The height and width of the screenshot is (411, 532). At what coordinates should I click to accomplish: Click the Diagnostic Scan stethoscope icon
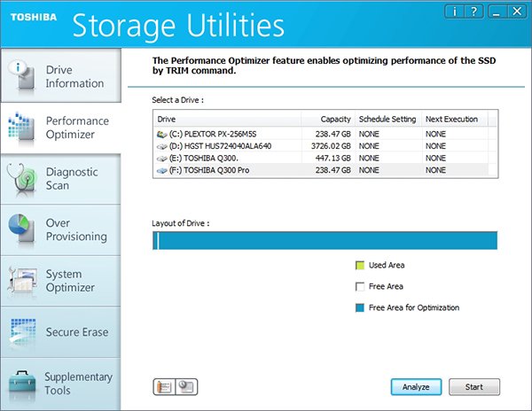[x=21, y=180]
